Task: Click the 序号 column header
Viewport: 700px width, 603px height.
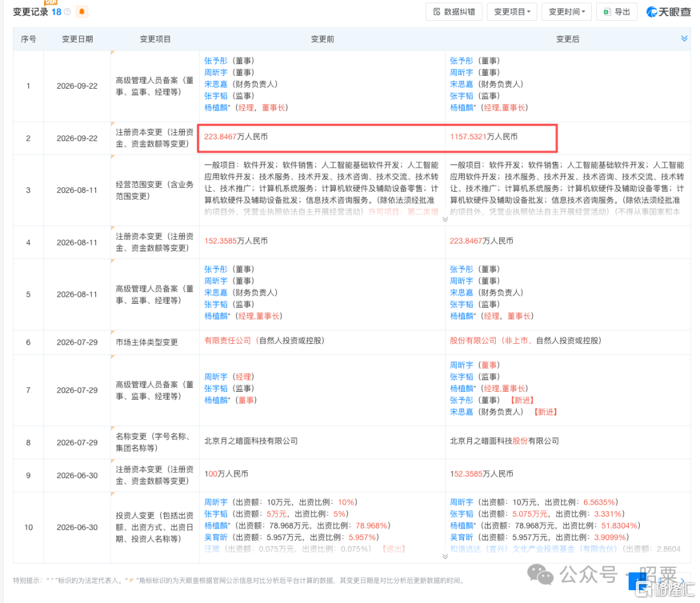Action: tap(29, 40)
